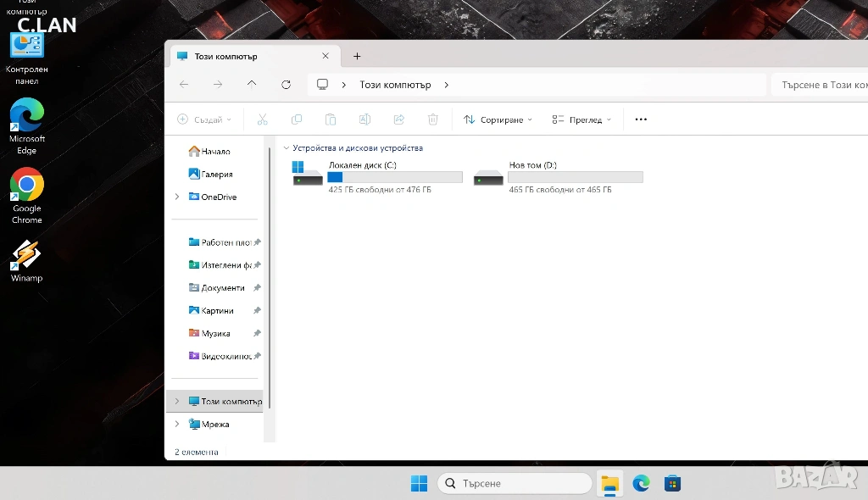
Task: Click the Share icon in toolbar
Action: click(x=398, y=119)
